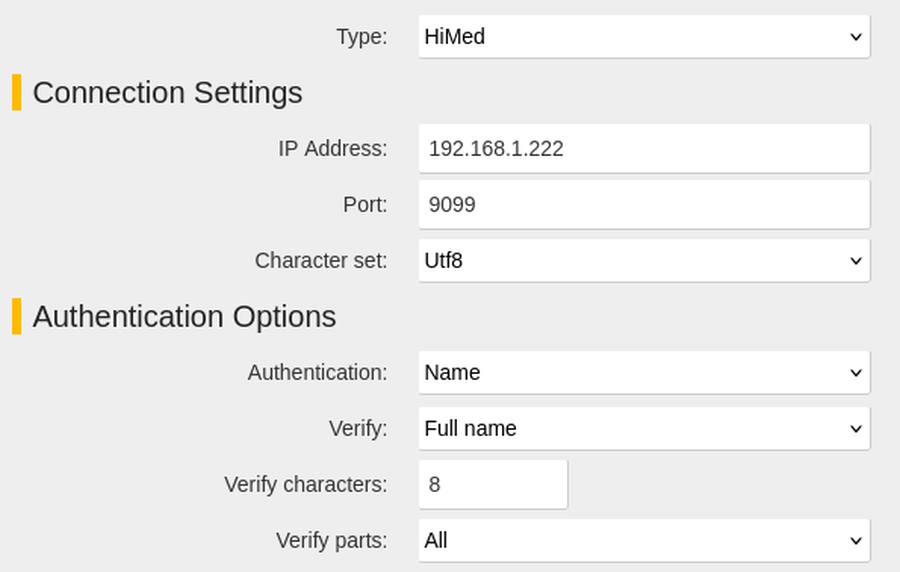This screenshot has width=900, height=572.
Task: Click the Authentication Options section heading
Action: [184, 317]
